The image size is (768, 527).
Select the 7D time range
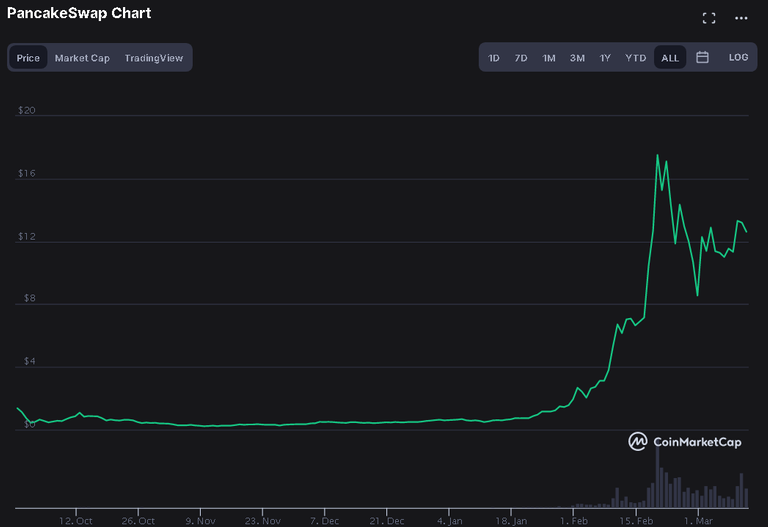coord(521,58)
